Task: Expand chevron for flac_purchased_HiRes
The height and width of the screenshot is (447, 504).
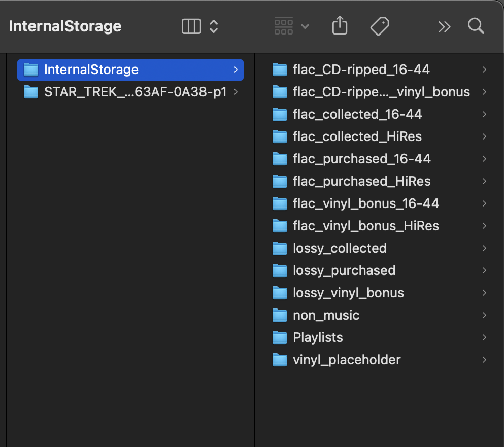Action: [x=484, y=181]
